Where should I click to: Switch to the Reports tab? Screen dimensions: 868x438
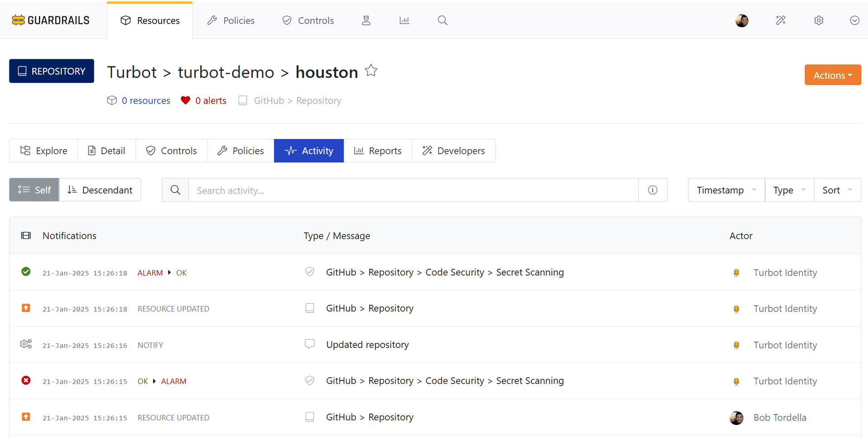(x=378, y=150)
